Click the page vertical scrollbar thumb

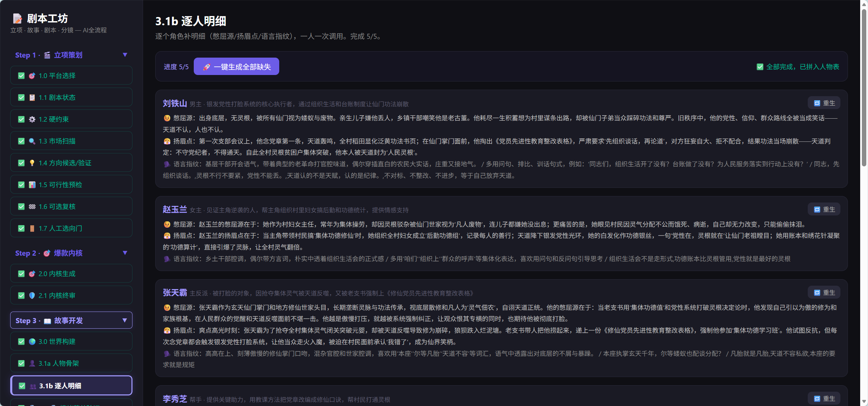pos(864,88)
